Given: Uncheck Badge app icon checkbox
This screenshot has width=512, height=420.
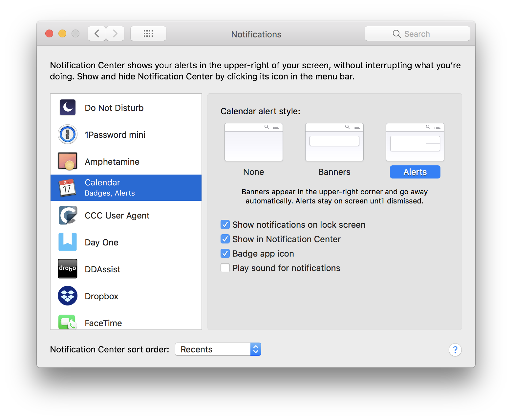Looking at the screenshot, I should tap(225, 253).
